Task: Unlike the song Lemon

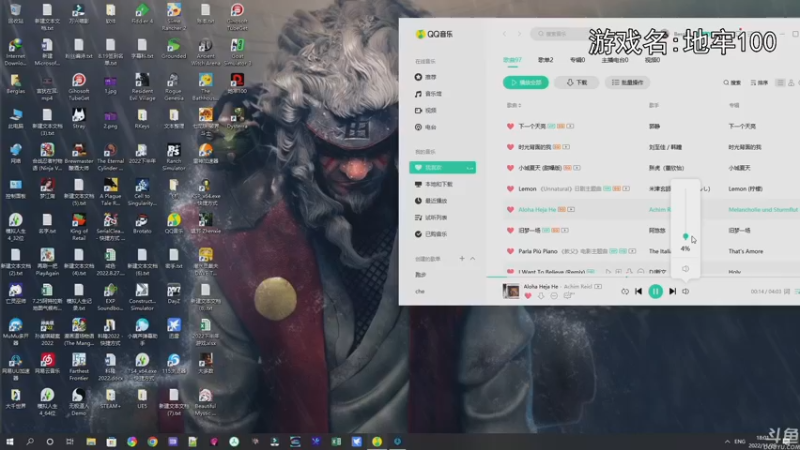Action: (x=510, y=189)
